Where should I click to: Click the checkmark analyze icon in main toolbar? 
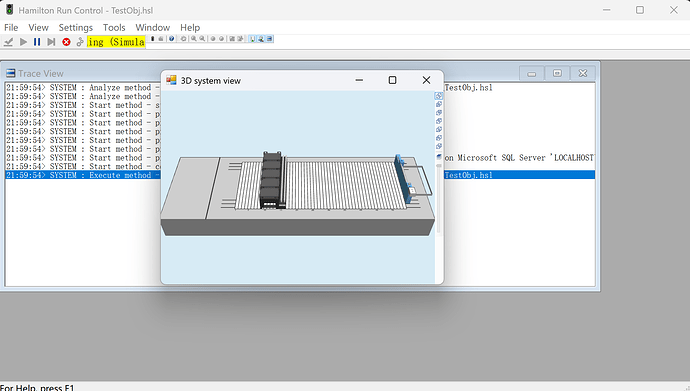click(x=8, y=42)
